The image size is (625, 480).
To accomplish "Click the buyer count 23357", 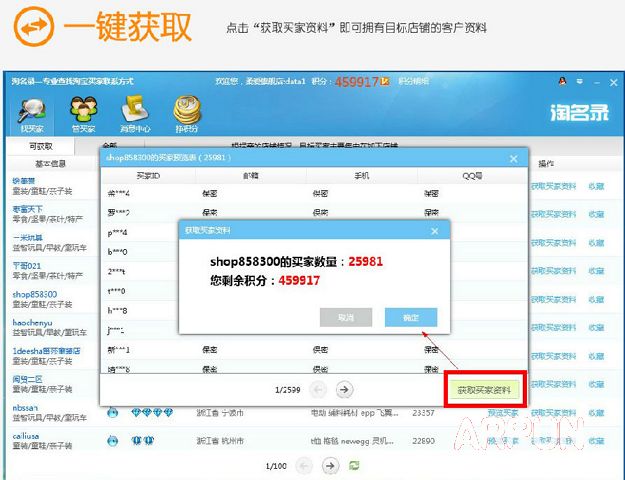I will (423, 413).
